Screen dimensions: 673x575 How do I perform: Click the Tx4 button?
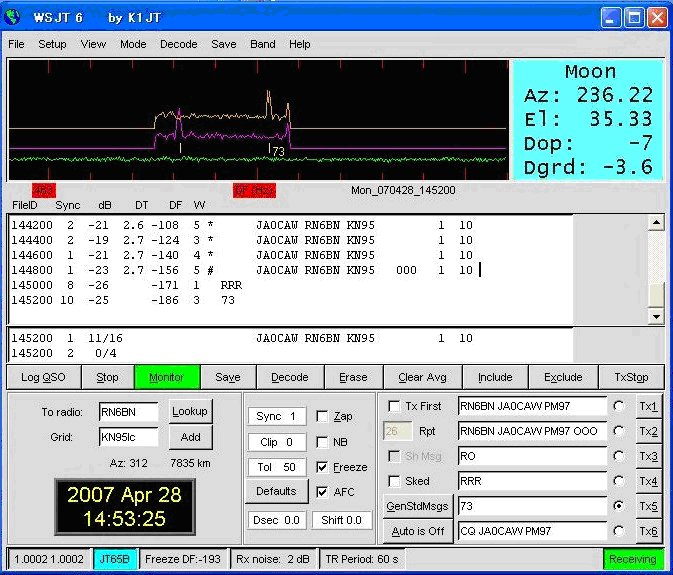point(649,481)
